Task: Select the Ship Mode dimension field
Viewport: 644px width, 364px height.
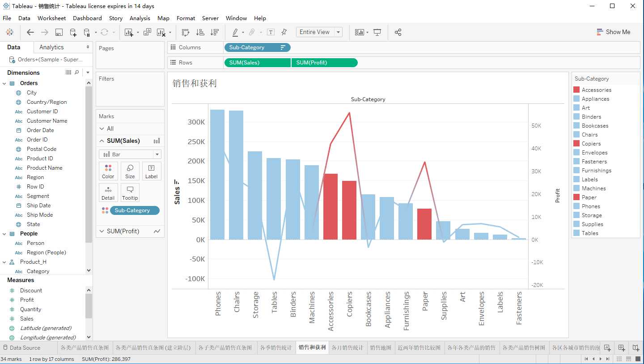Action: point(40,215)
